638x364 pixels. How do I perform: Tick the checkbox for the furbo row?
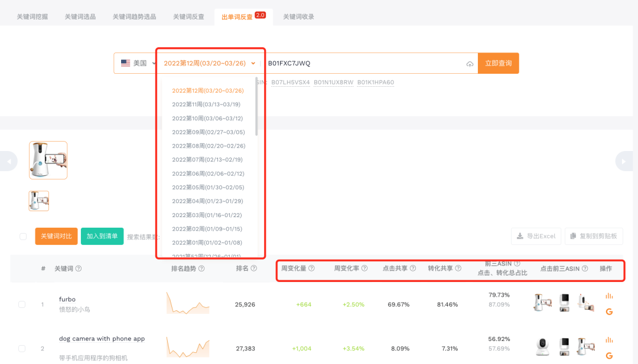point(22,304)
